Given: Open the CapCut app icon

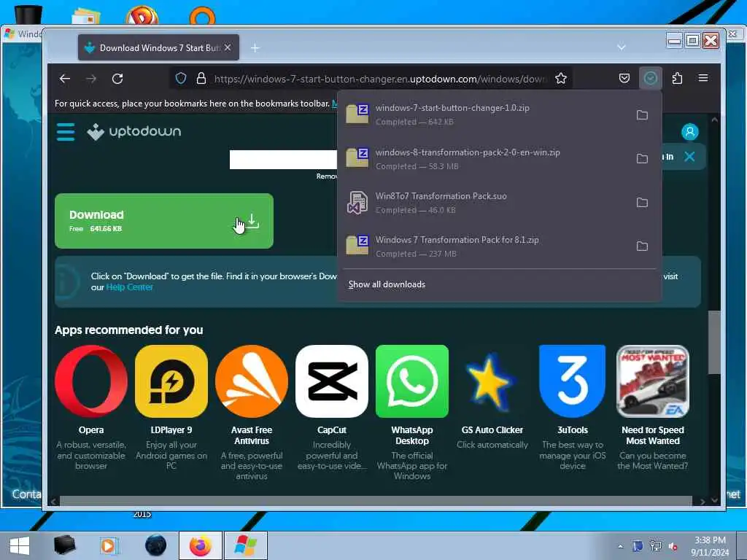Looking at the screenshot, I should coord(332,381).
